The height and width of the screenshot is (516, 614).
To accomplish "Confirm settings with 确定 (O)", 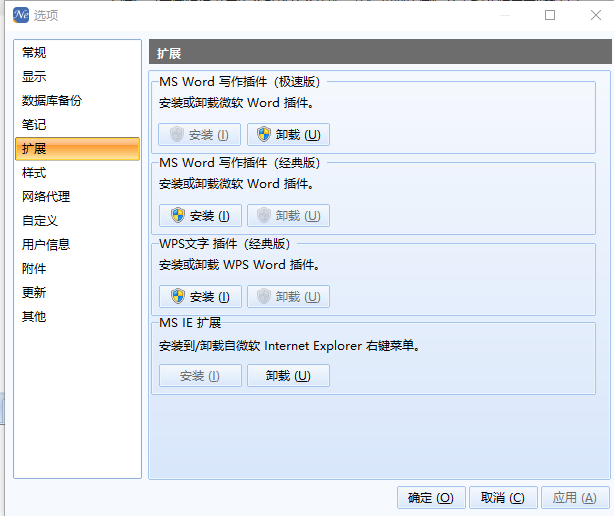I will 431,498.
